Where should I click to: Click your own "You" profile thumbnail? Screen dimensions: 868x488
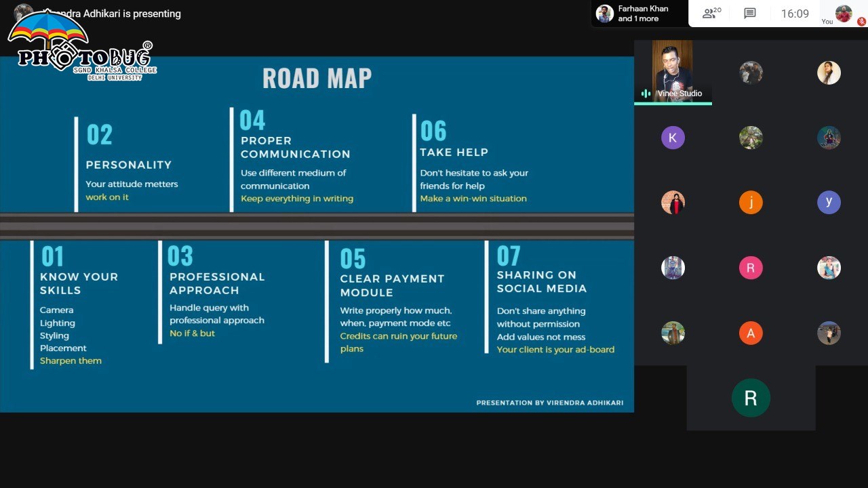pos(844,14)
